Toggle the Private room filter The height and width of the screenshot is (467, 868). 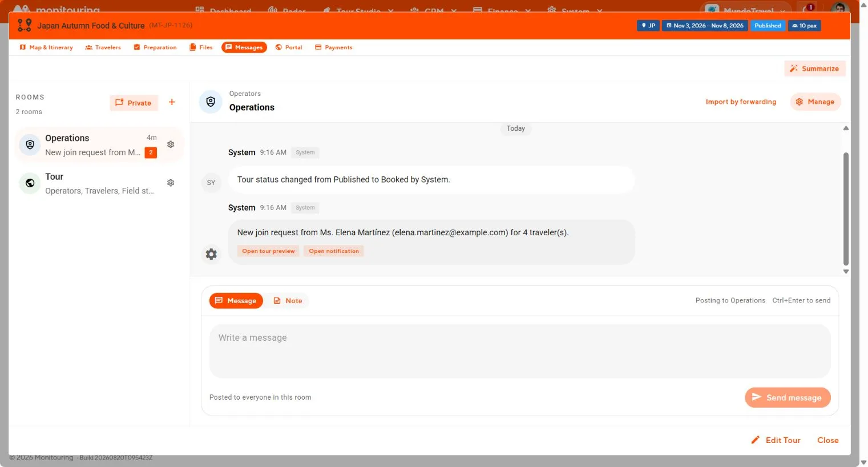[134, 103]
